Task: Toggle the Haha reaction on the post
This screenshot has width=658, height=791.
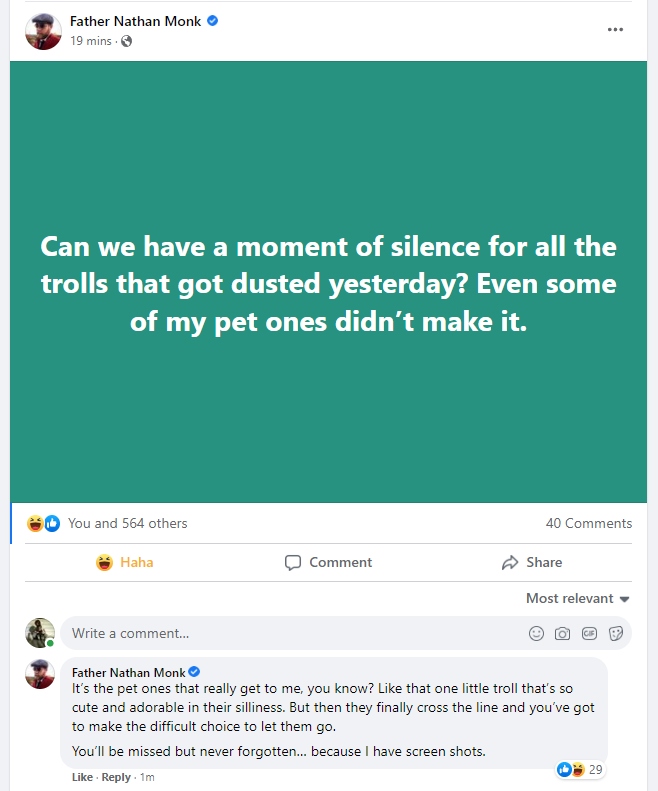Action: click(125, 562)
